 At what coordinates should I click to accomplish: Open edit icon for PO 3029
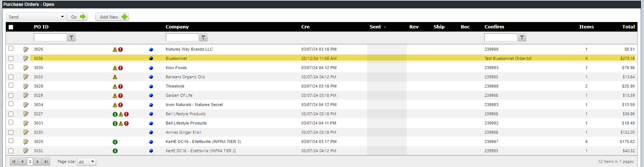pos(26,95)
